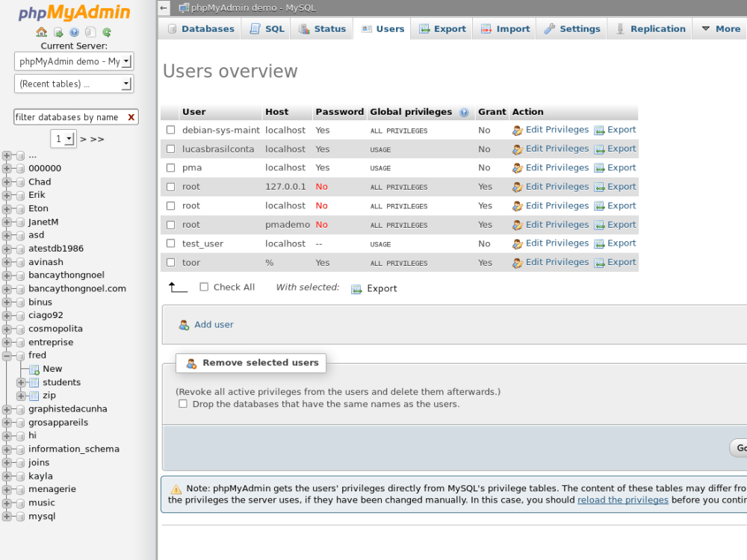Image resolution: width=747 pixels, height=560 pixels.
Task: Select test_user checkbox
Action: (170, 243)
